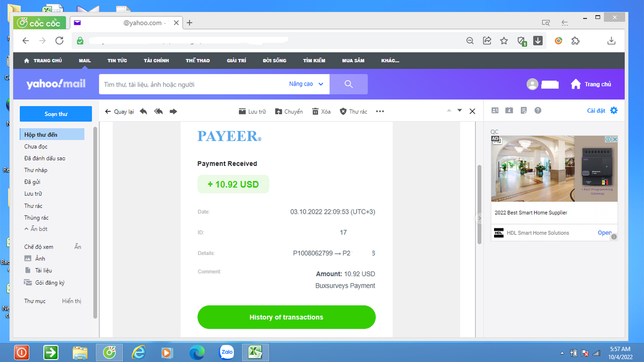Click the Trang chủ home button in purple header
This screenshot has height=362, width=644.
pyautogui.click(x=591, y=84)
